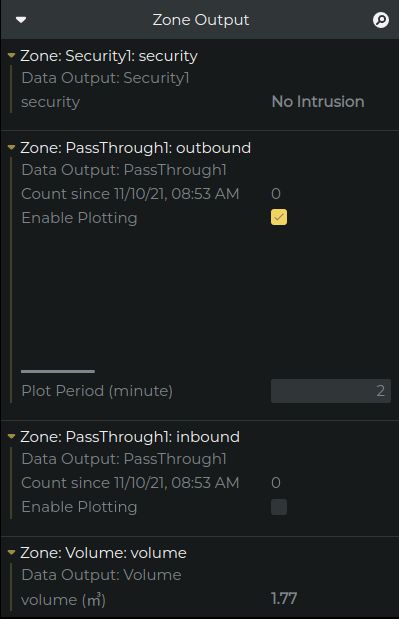399x619 pixels.
Task: Click the magnifier search icon in header
Action: tap(381, 20)
